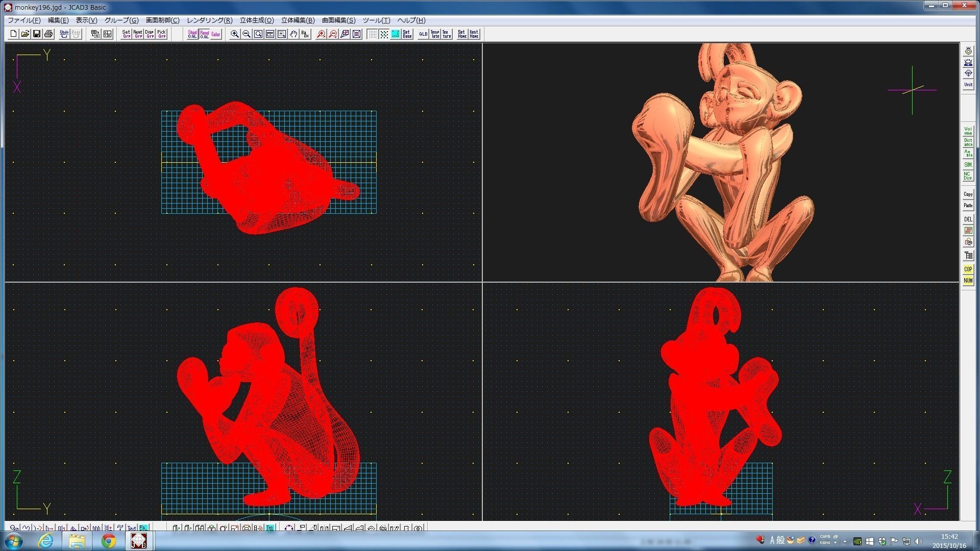Viewport: 980px width, 551px height.
Task: Click the Volume measurement icon
Action: click(968, 131)
